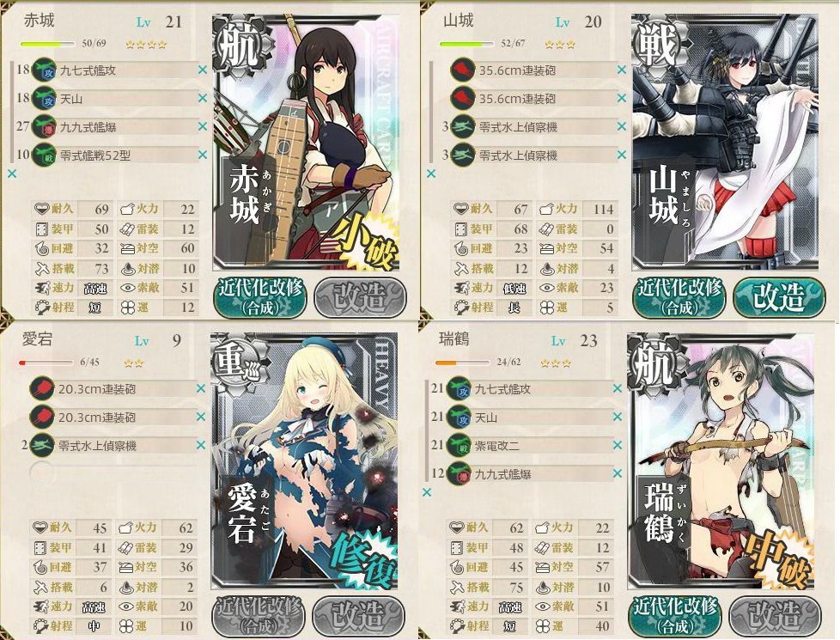Remove 天山 from Akagi's equipment

click(203, 98)
